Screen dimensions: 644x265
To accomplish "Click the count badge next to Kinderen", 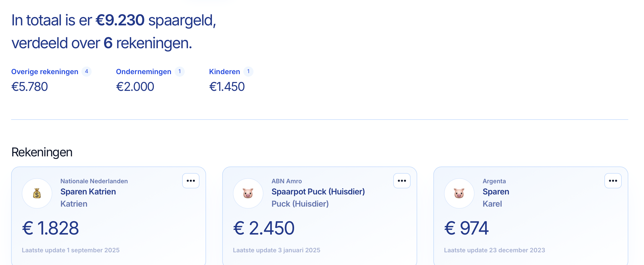I will 248,72.
